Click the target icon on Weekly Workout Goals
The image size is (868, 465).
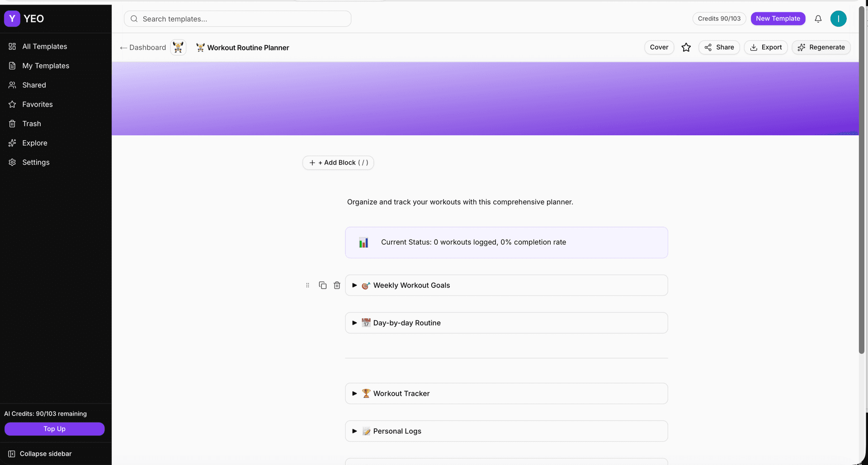366,285
